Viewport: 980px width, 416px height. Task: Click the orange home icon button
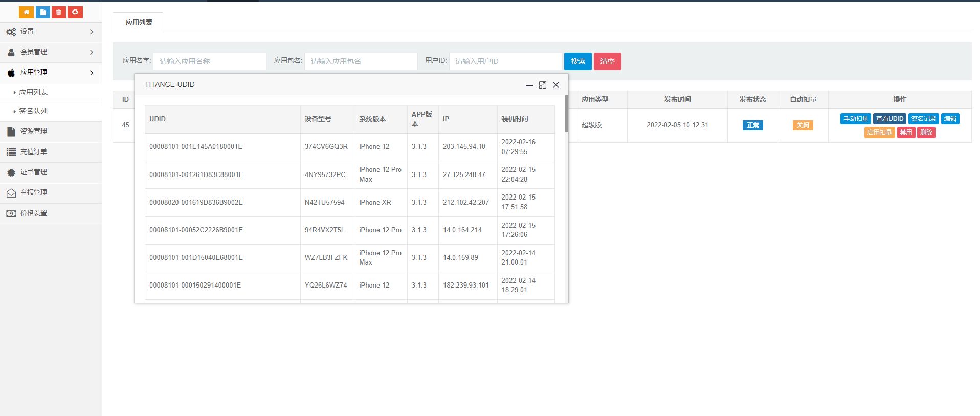pos(27,12)
